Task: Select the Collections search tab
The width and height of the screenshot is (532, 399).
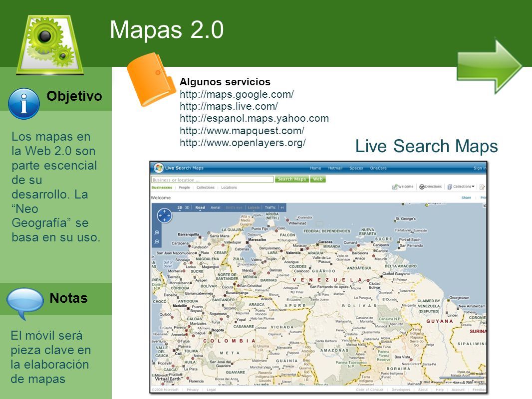Action: click(206, 188)
